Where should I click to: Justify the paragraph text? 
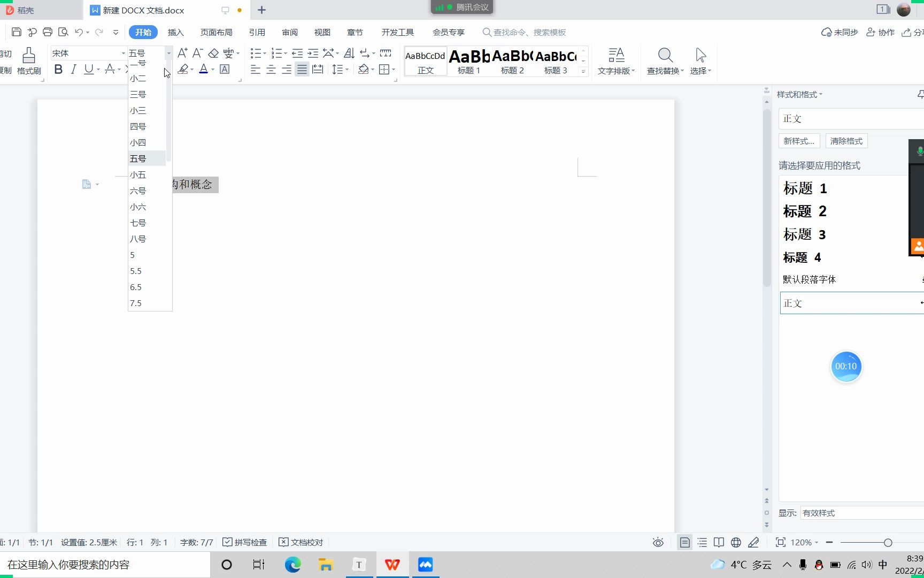pyautogui.click(x=302, y=70)
